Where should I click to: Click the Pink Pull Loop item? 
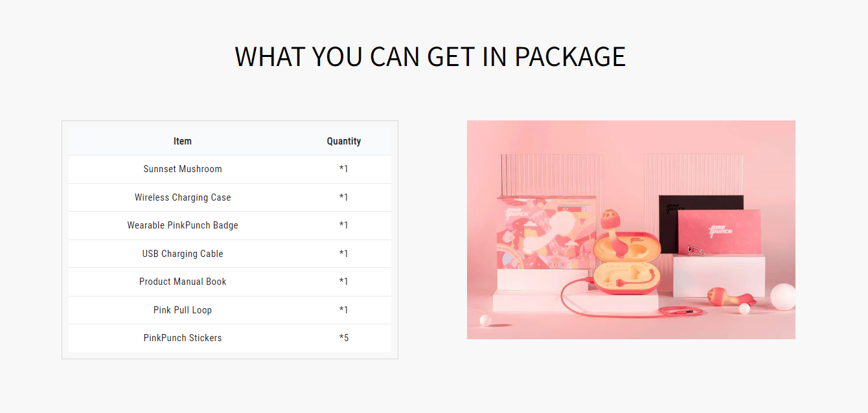183,310
